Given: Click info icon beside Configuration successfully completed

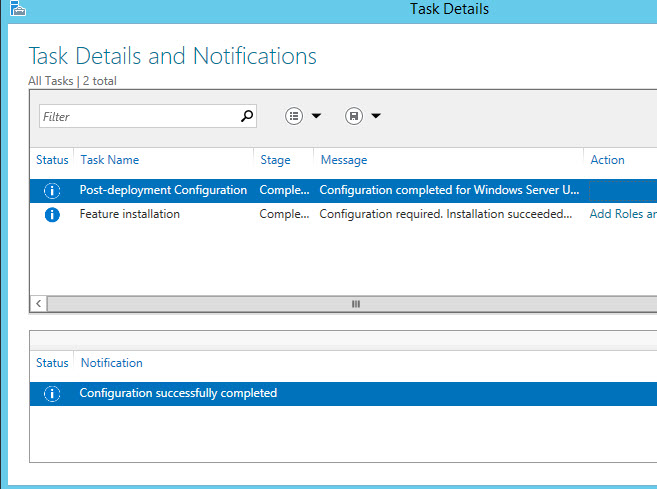Looking at the screenshot, I should (52, 393).
